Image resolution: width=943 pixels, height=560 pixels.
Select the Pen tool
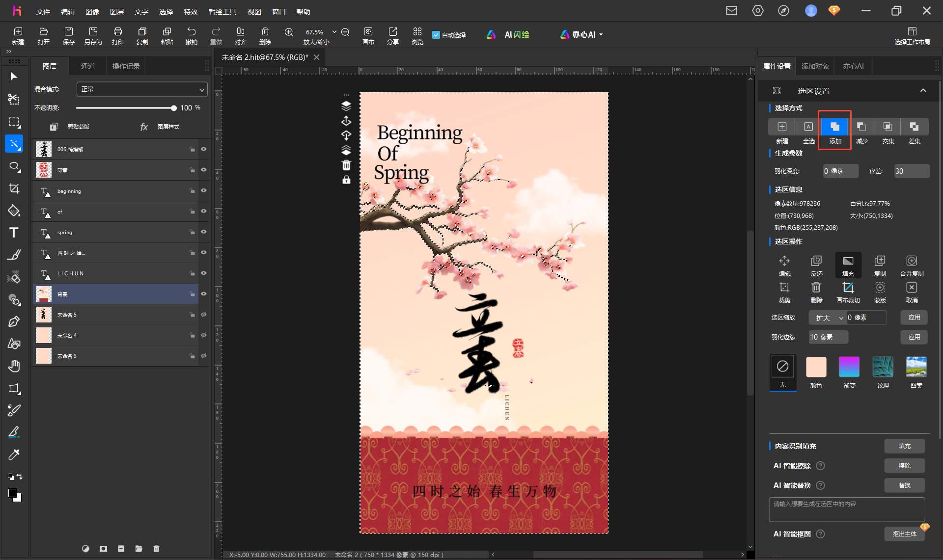(x=14, y=321)
